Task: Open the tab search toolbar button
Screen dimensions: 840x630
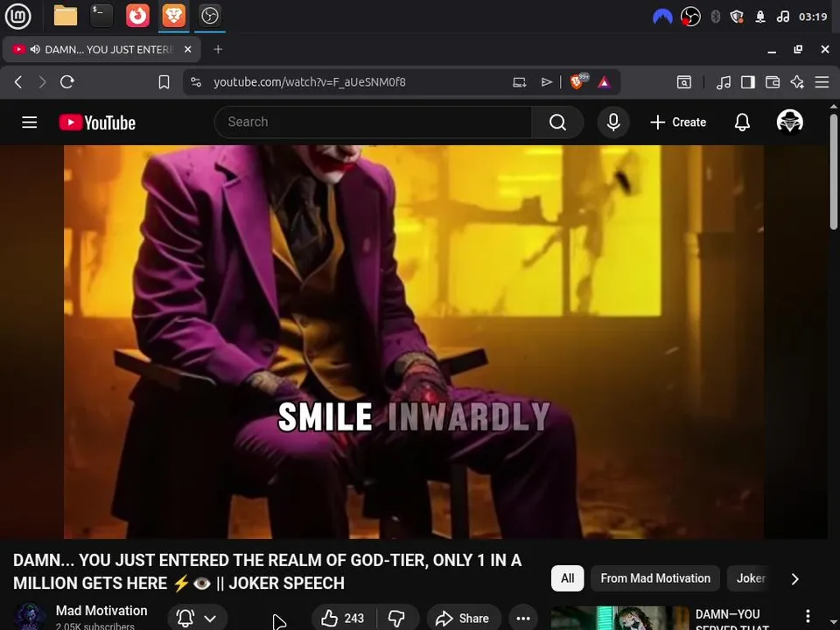Action: (684, 82)
